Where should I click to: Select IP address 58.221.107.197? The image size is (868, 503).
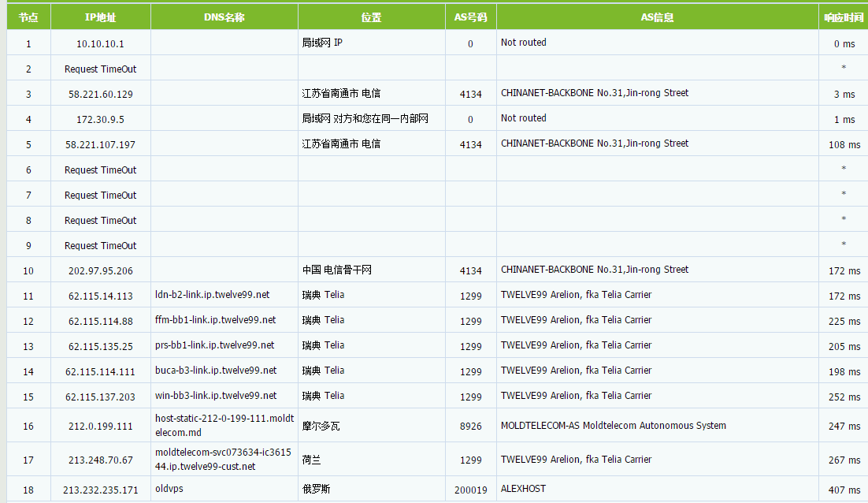(100, 144)
